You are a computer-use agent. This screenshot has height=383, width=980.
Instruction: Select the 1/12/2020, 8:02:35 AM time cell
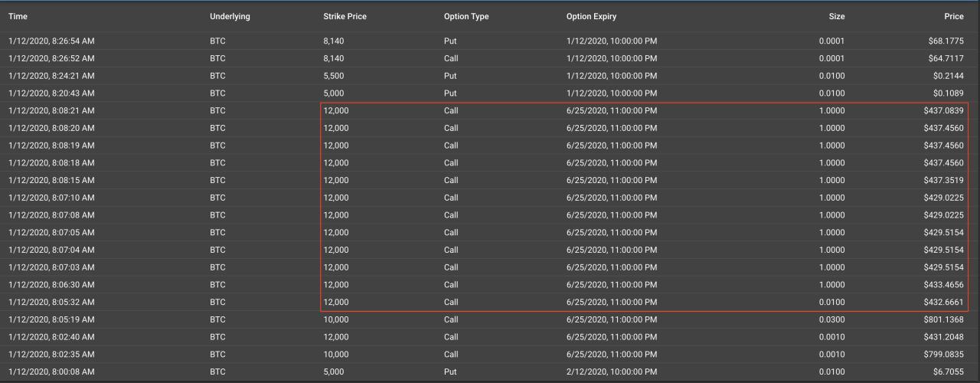click(51, 355)
